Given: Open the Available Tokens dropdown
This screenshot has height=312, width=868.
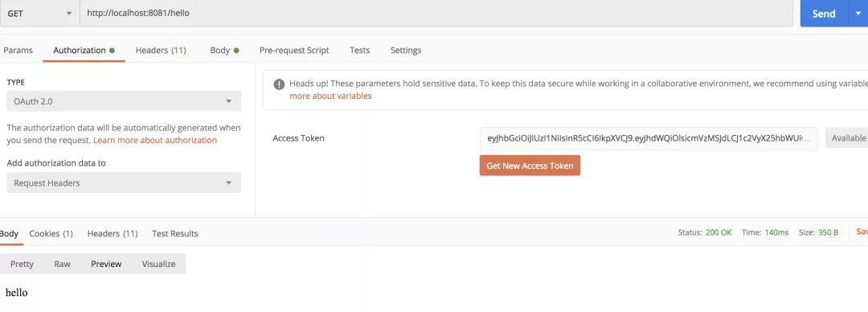Looking at the screenshot, I should pos(846,138).
